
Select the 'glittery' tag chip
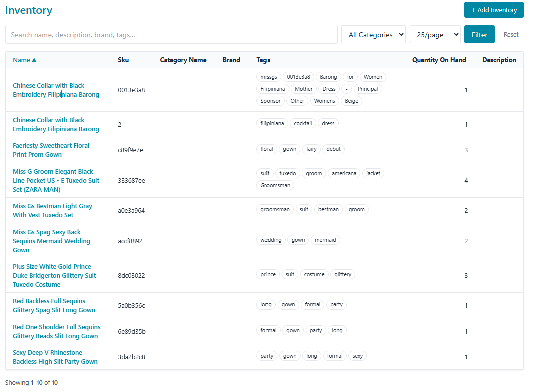(343, 274)
